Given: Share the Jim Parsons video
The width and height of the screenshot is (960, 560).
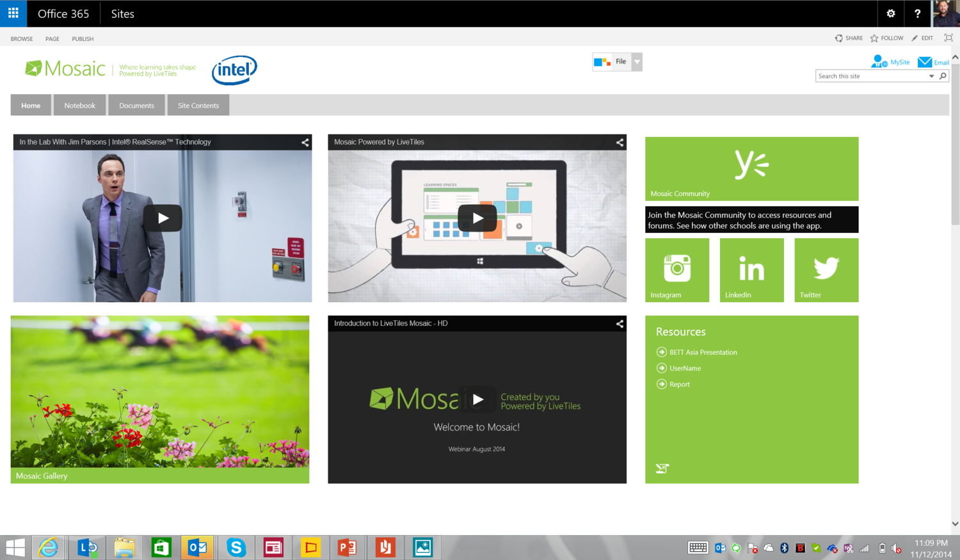Looking at the screenshot, I should (x=305, y=142).
